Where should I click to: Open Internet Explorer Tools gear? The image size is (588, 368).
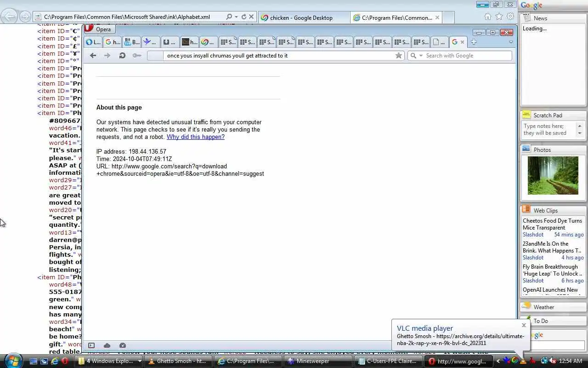(510, 17)
